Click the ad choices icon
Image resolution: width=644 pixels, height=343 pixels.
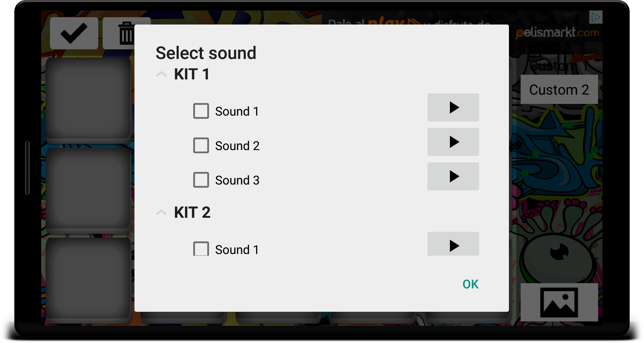[595, 18]
